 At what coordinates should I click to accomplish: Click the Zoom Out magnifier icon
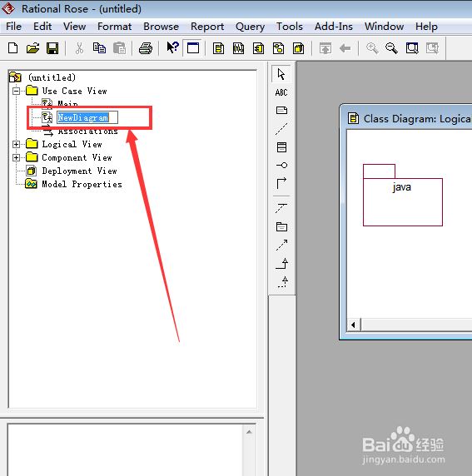pyautogui.click(x=391, y=48)
